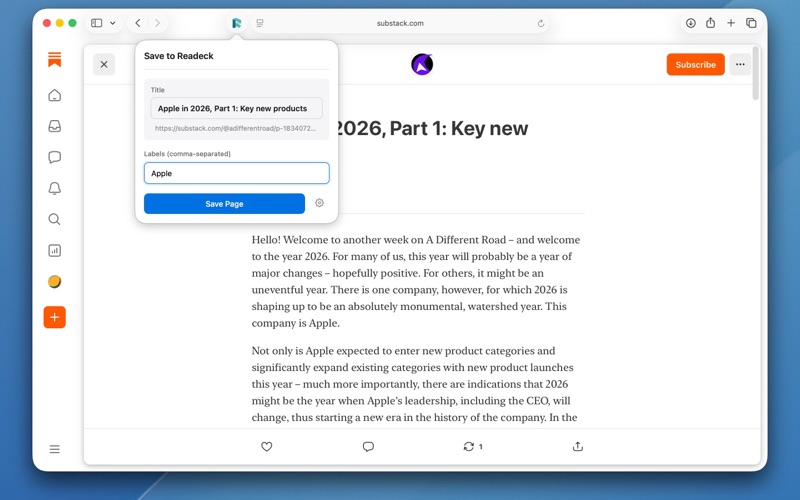Show Safari downloads
Viewport: 800px width, 500px height.
pos(690,23)
